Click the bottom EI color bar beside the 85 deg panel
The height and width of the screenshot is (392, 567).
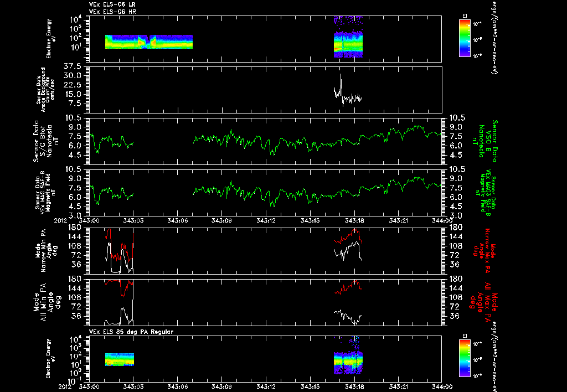click(x=465, y=358)
